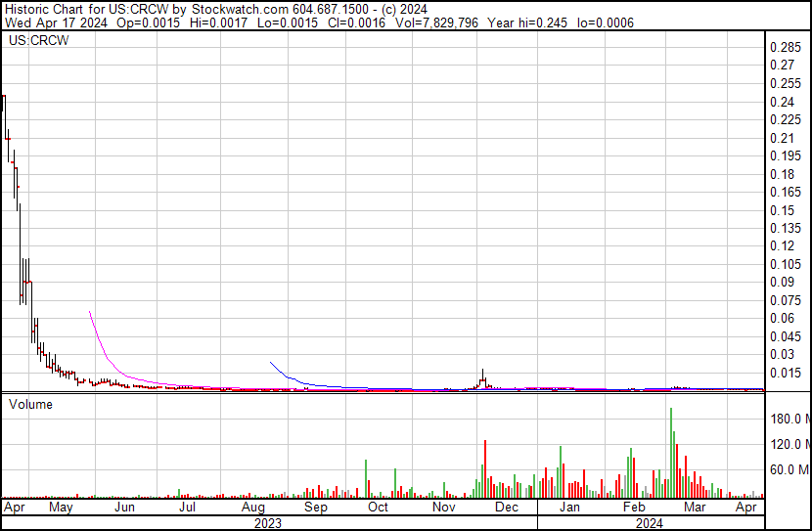Click the 2024 year label below axis
The width and height of the screenshot is (812, 531).
pos(649,523)
